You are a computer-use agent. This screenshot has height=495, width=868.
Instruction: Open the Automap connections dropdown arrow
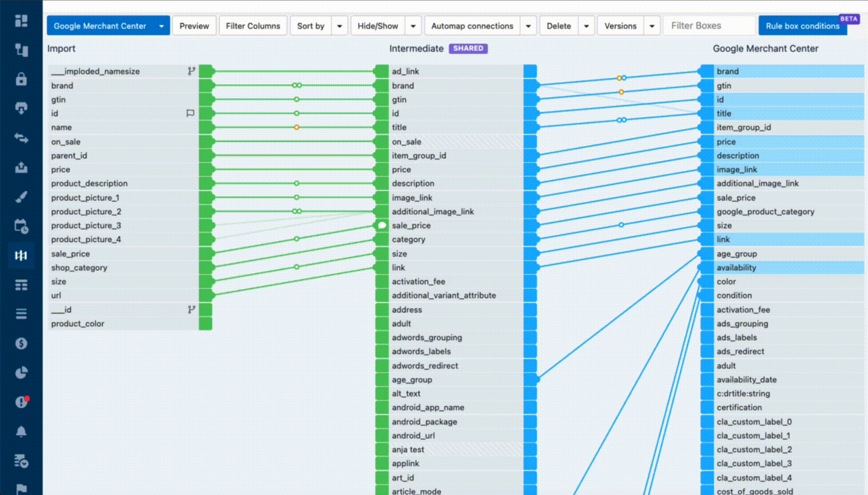(528, 26)
